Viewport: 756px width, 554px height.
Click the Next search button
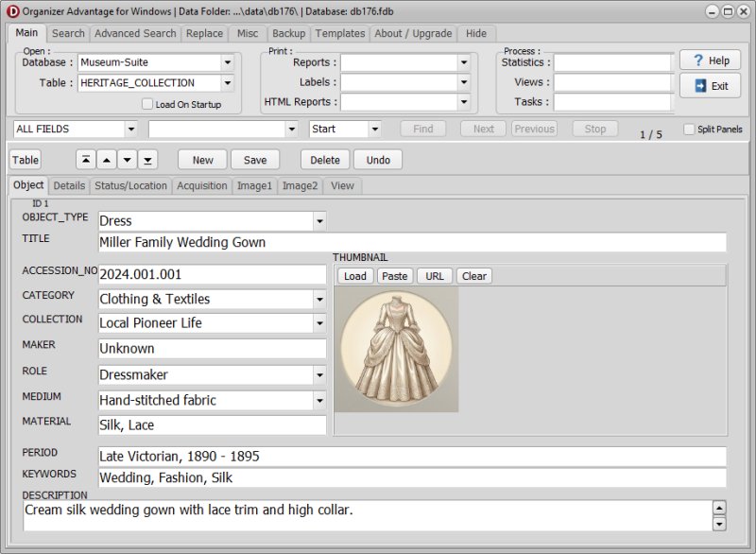coord(483,129)
